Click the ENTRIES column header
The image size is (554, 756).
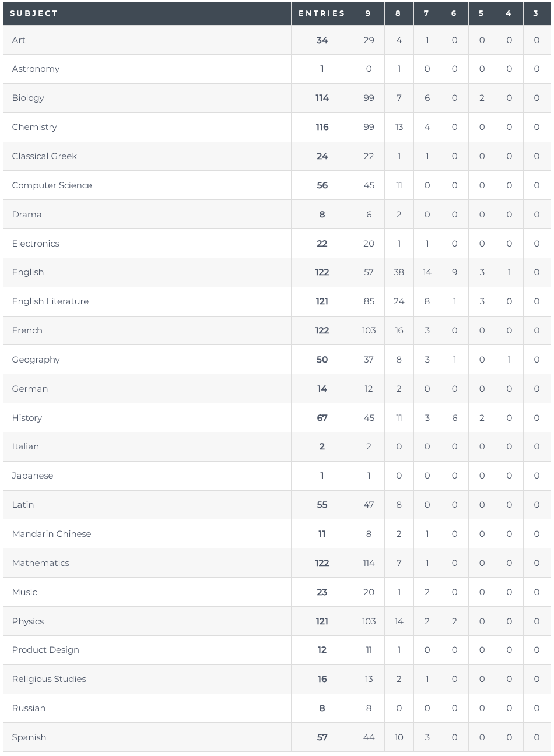[322, 13]
